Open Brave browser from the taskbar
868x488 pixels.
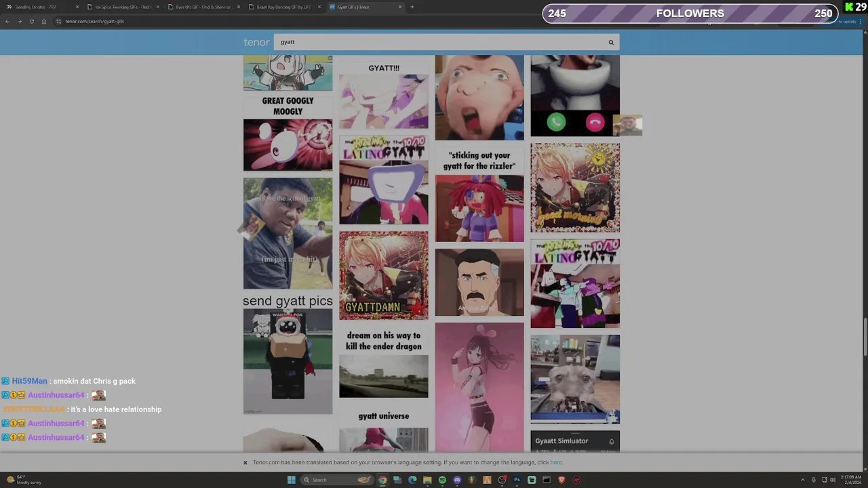tap(561, 480)
